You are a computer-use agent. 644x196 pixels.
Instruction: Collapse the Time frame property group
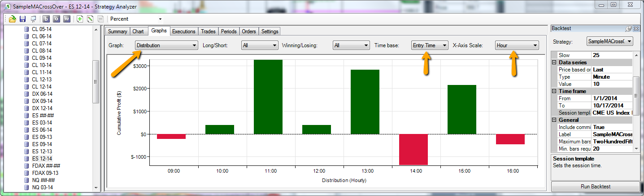554,91
